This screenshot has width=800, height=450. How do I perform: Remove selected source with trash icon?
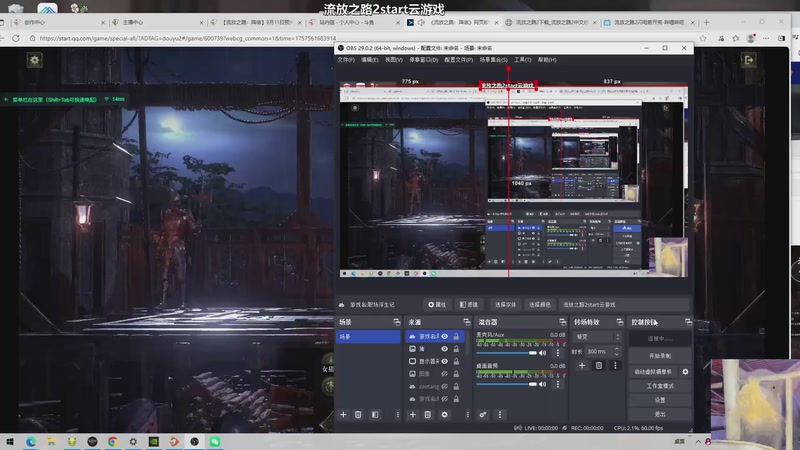point(428,415)
